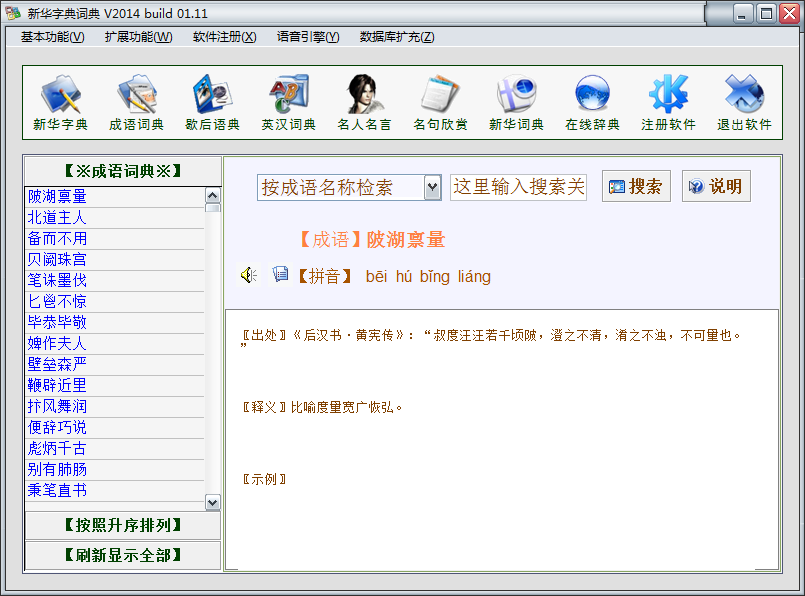The image size is (805, 596).
Task: Open the 成语词典 toolbar icon
Action: 137,102
